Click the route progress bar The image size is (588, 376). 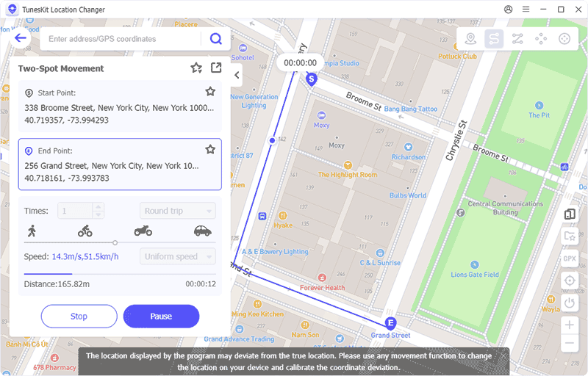click(x=120, y=274)
